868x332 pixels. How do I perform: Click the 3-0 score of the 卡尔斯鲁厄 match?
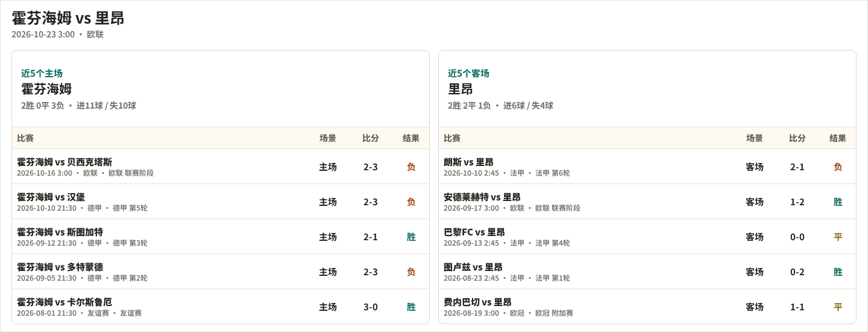point(371,307)
